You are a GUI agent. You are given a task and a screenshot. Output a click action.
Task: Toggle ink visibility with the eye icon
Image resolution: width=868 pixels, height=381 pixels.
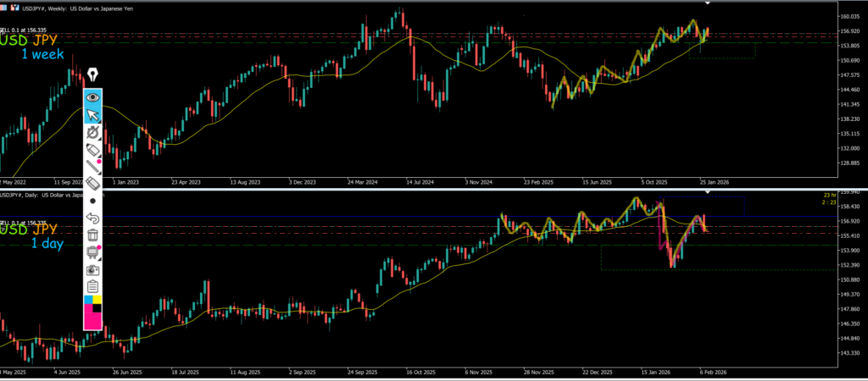click(93, 97)
